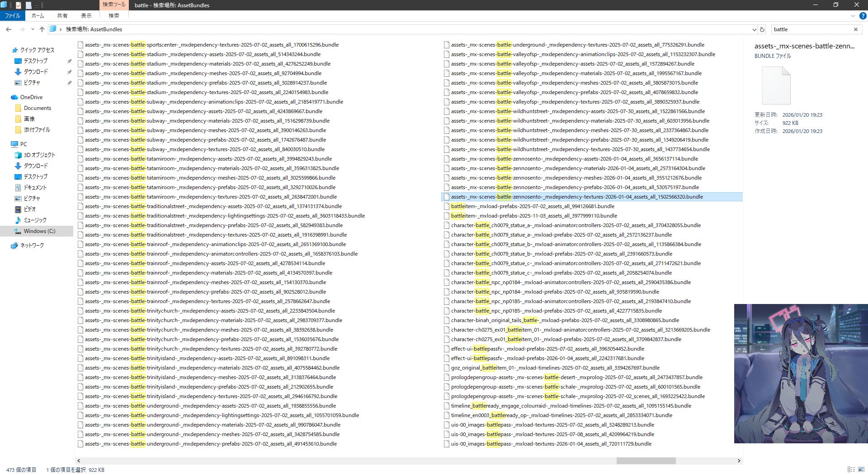Open the 検索 ribbon tab
Screen dimensions: 868x475
pyautogui.click(x=113, y=16)
